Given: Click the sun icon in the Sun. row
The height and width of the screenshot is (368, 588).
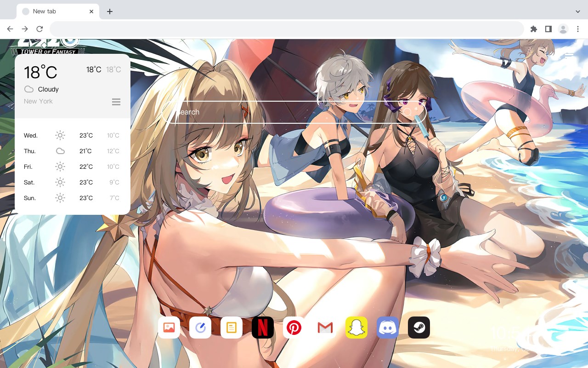Looking at the screenshot, I should click(60, 198).
